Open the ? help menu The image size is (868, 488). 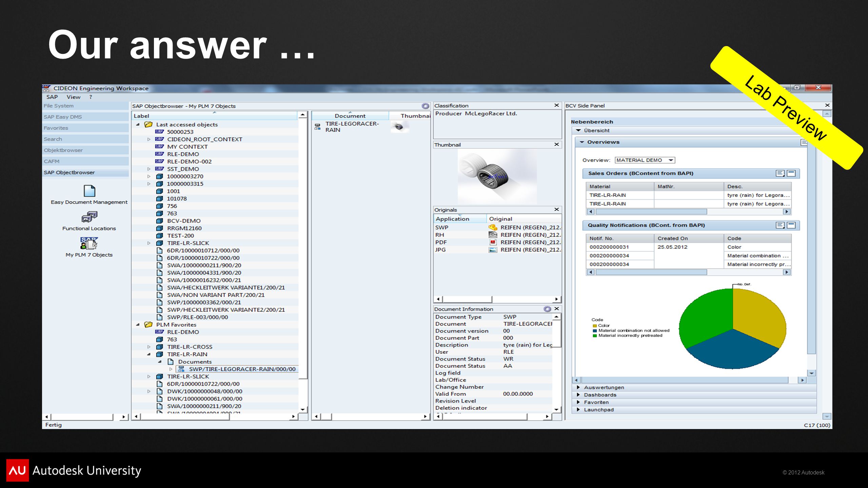click(x=91, y=97)
